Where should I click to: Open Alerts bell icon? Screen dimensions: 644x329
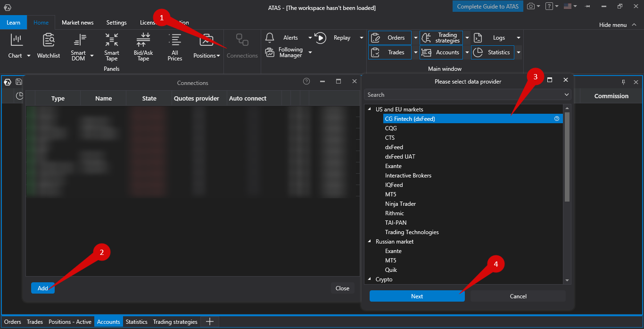point(270,38)
